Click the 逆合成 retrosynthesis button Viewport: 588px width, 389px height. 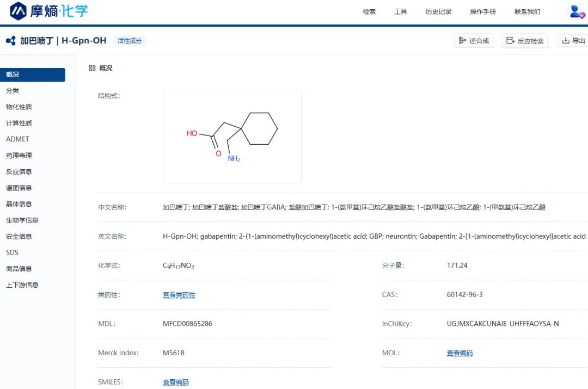(474, 41)
